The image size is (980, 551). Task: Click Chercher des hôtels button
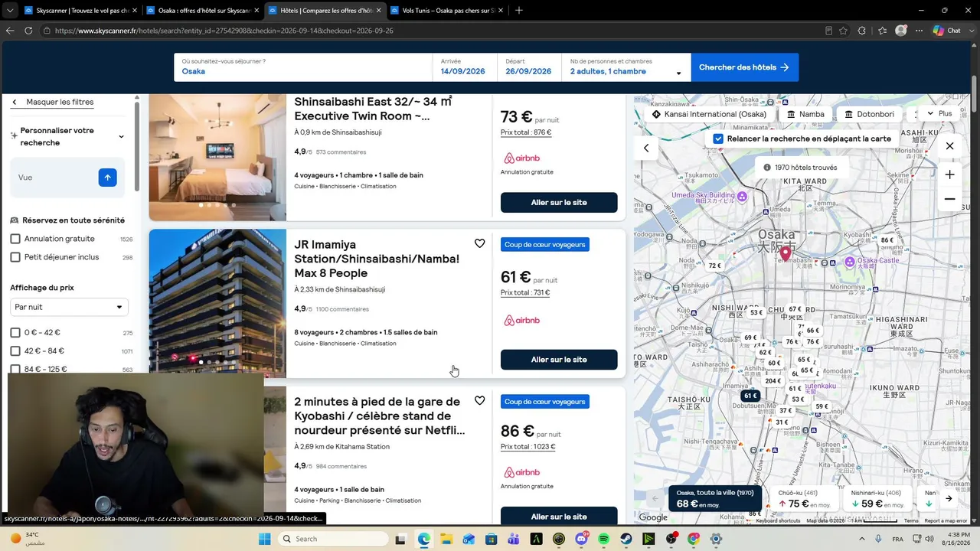tap(744, 67)
